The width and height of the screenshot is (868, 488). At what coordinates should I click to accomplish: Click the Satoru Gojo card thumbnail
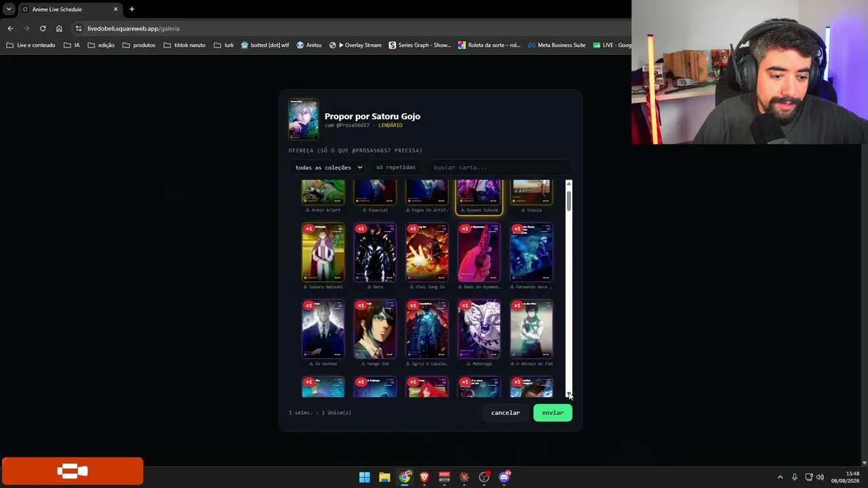coord(303,120)
